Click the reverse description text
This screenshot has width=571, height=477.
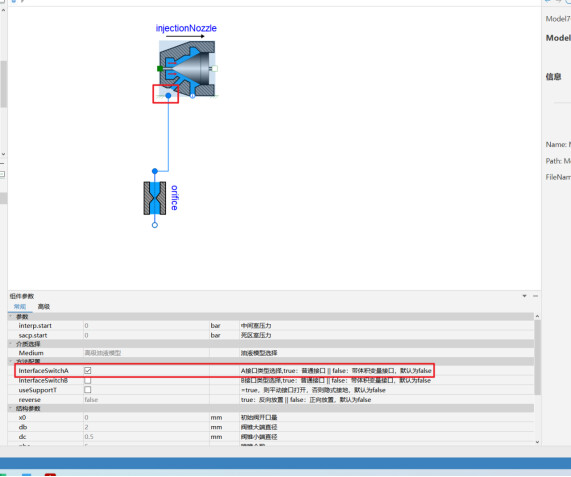pos(306,399)
